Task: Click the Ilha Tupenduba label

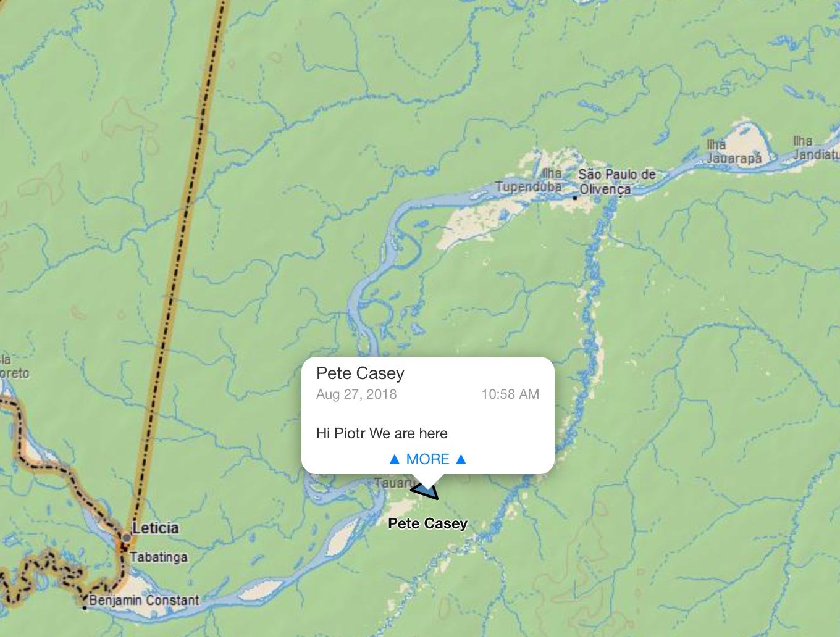Action: coord(530,180)
